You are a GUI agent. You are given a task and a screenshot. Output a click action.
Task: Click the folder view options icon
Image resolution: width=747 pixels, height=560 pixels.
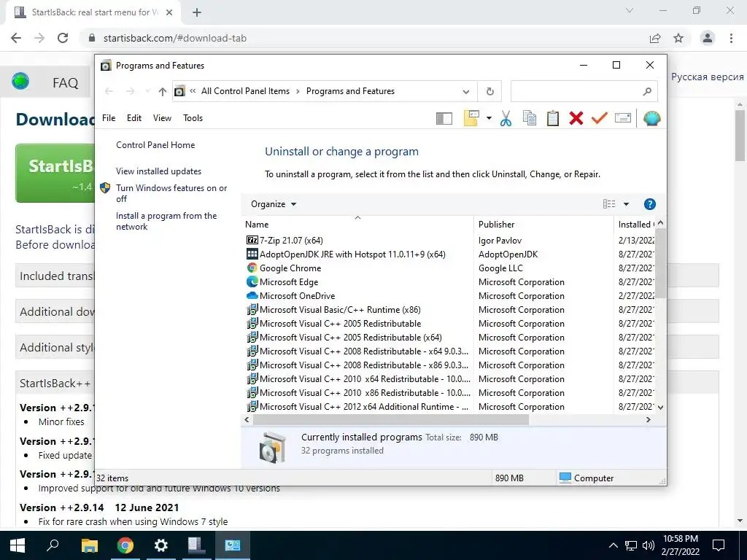coord(471,118)
